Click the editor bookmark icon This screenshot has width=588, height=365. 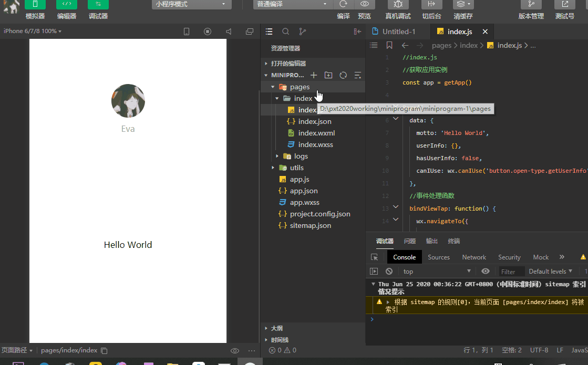pos(389,45)
